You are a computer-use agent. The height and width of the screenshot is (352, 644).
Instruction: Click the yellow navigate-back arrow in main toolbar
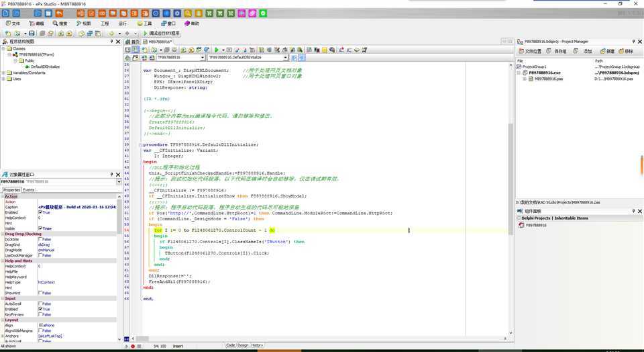point(111,34)
